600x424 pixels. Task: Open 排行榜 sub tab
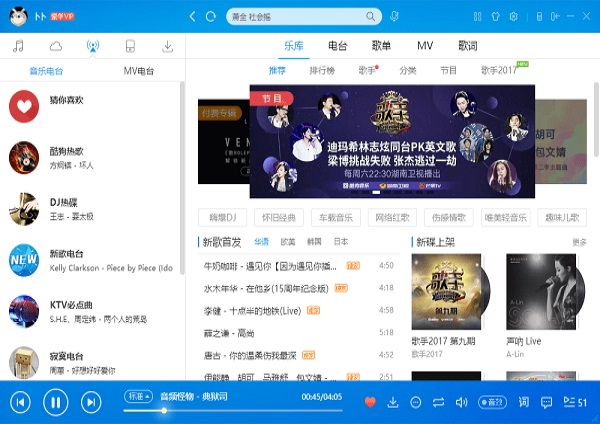(x=322, y=70)
